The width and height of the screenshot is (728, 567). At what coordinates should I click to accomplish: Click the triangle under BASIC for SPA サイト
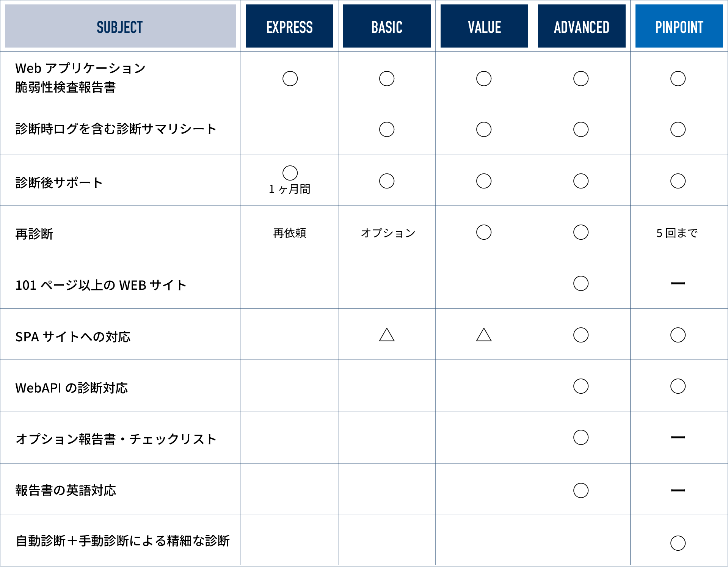pos(387,335)
